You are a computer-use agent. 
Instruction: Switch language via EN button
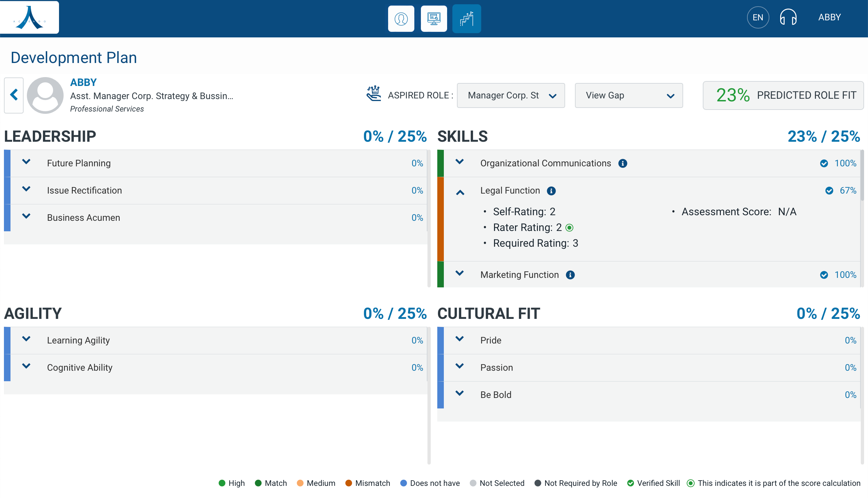pyautogui.click(x=758, y=17)
